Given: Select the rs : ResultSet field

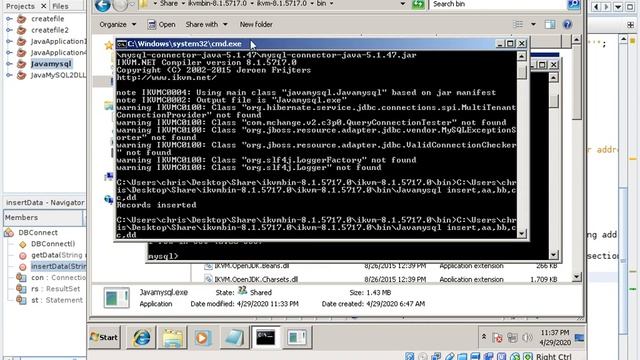Looking at the screenshot, I should point(56,289).
